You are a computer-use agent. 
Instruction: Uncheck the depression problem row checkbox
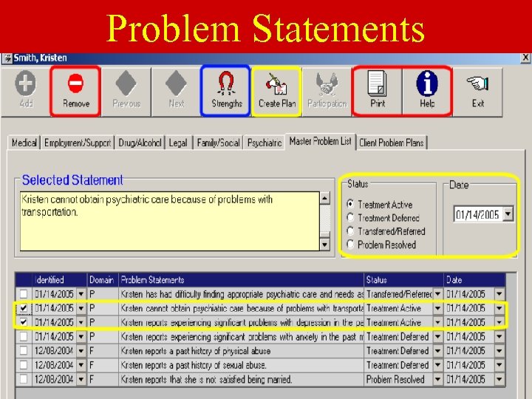[24, 322]
